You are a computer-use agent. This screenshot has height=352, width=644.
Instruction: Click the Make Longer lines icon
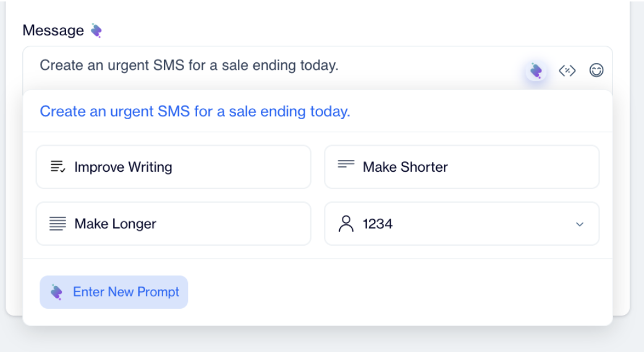pyautogui.click(x=57, y=224)
